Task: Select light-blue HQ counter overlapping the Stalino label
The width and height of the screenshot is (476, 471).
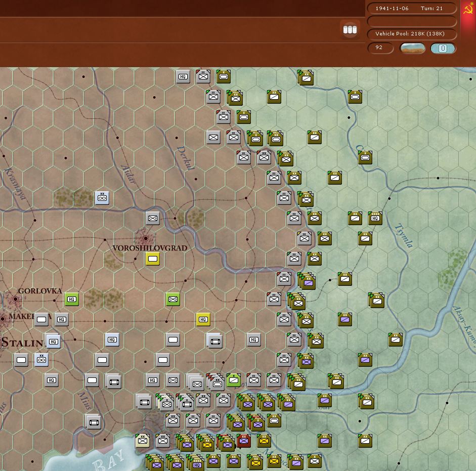Action: 54,341
